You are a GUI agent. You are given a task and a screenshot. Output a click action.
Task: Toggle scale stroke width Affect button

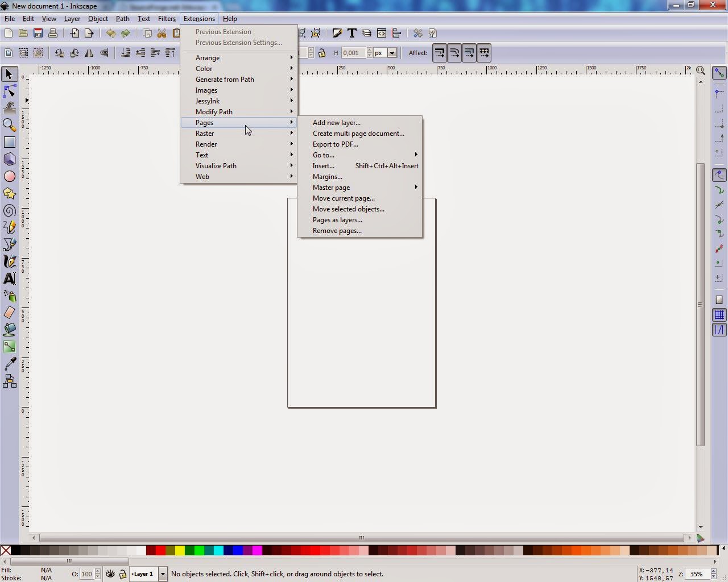tap(440, 53)
